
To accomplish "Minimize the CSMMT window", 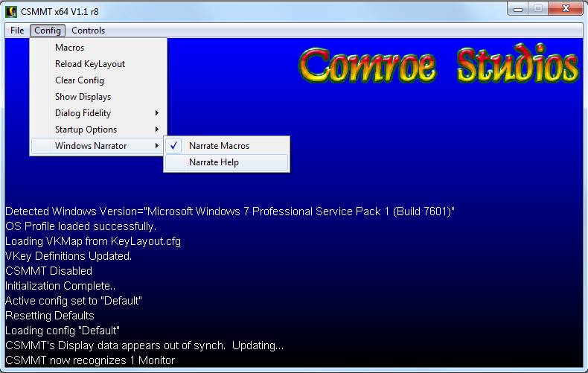I will pos(518,9).
